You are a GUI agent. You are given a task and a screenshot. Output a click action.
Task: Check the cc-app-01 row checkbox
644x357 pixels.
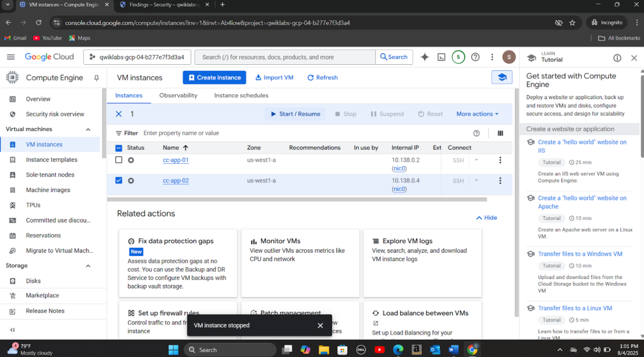(x=119, y=160)
